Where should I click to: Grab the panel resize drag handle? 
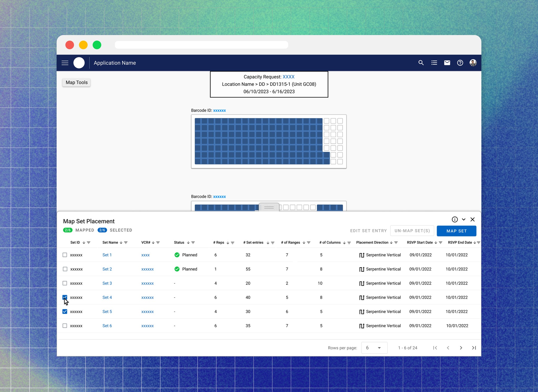coord(269,207)
